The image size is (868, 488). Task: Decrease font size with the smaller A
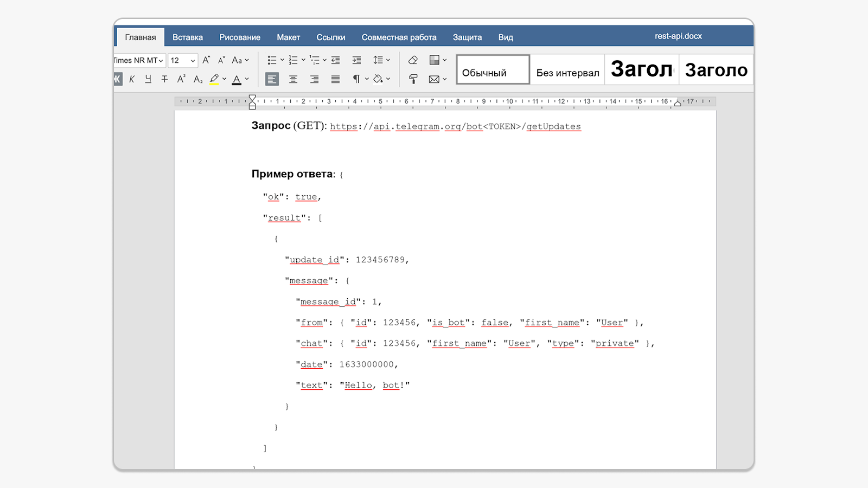[x=221, y=60]
